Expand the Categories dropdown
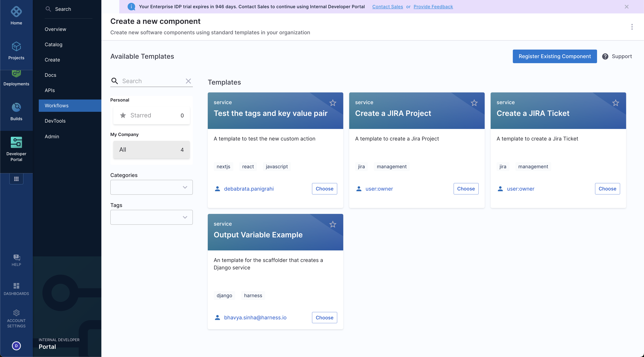The width and height of the screenshot is (644, 357). pyautogui.click(x=151, y=187)
